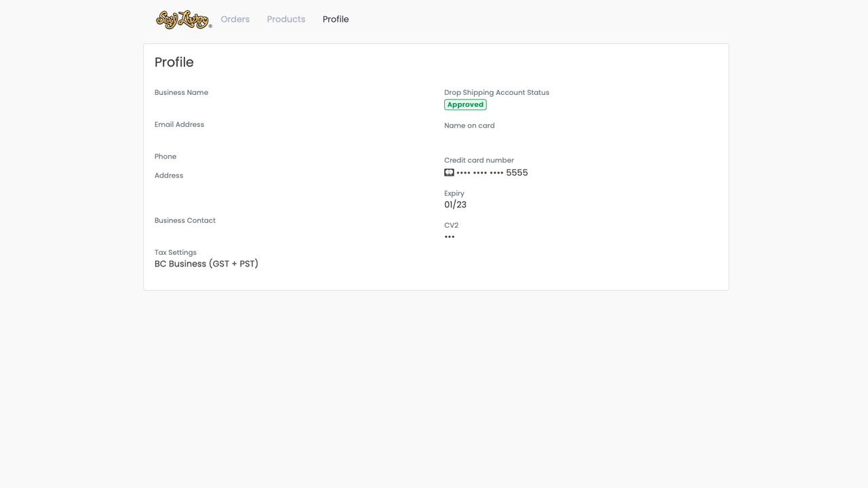Select the BC Business (GST + PST) tax setting

206,264
